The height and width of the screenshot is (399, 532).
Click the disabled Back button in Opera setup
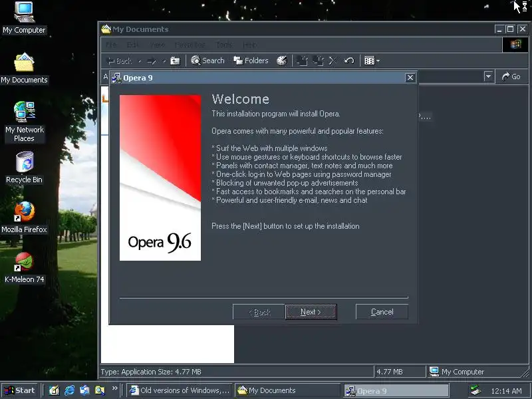click(x=259, y=312)
